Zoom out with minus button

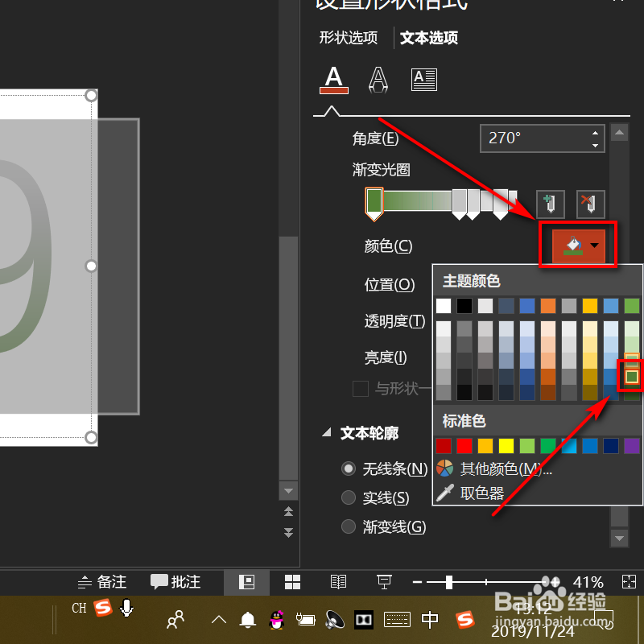coord(417,582)
